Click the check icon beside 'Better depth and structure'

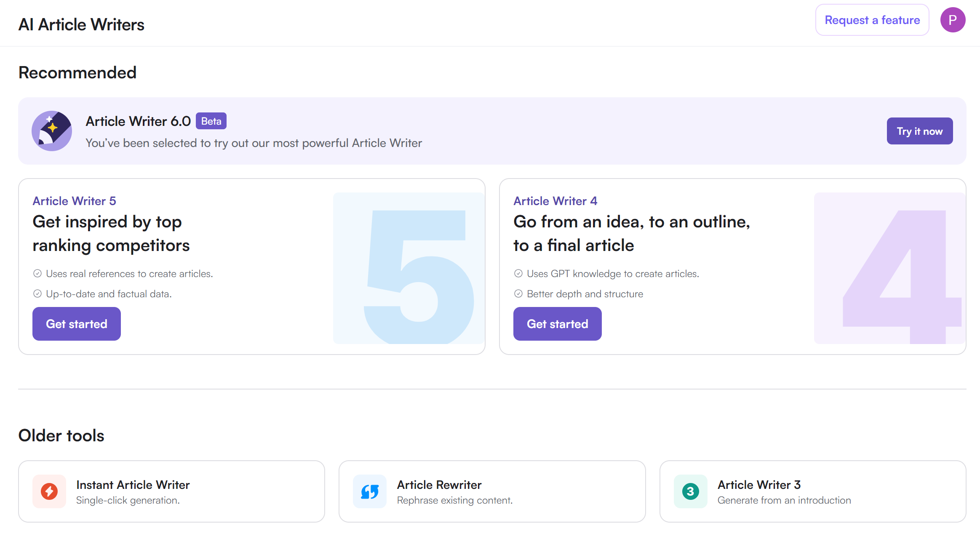[518, 294]
